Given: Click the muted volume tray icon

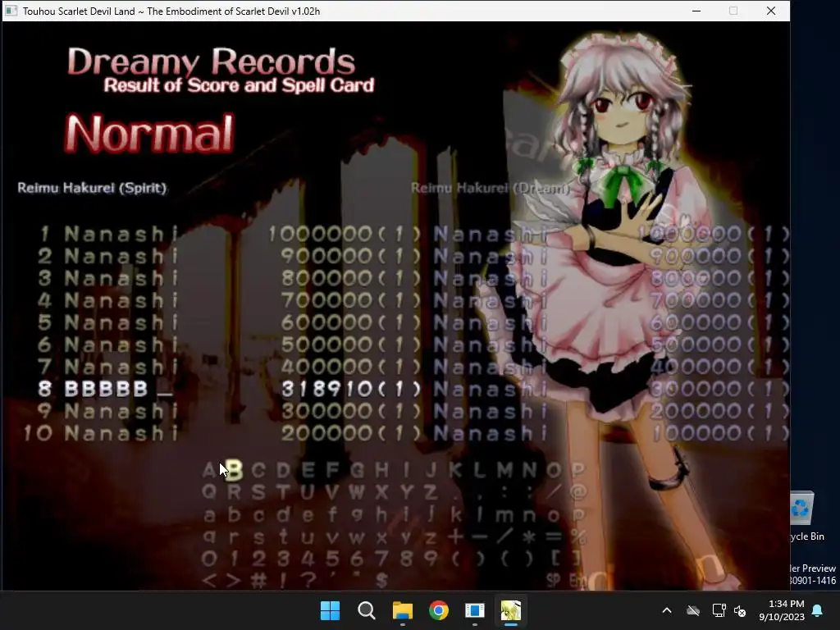Looking at the screenshot, I should click(740, 610).
